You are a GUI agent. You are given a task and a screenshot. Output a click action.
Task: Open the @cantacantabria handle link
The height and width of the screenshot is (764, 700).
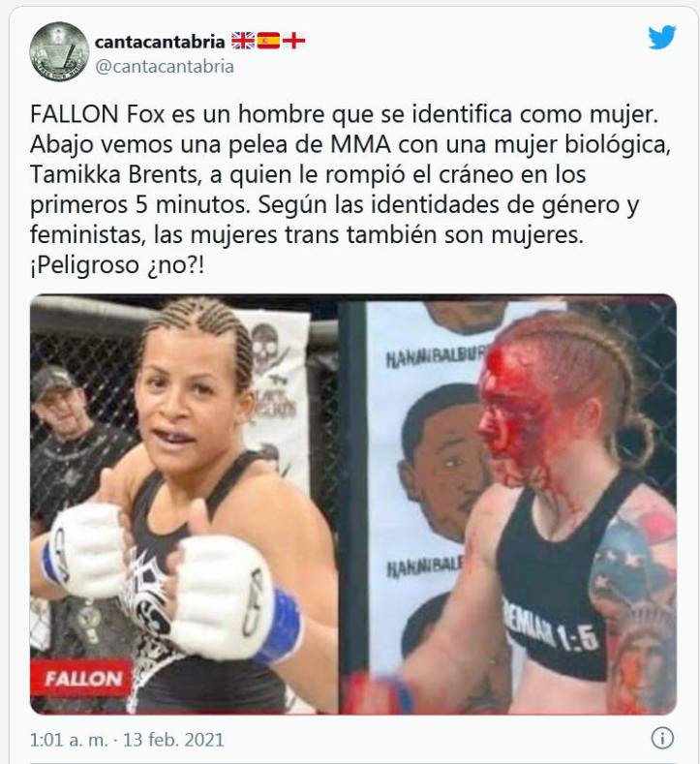165,66
